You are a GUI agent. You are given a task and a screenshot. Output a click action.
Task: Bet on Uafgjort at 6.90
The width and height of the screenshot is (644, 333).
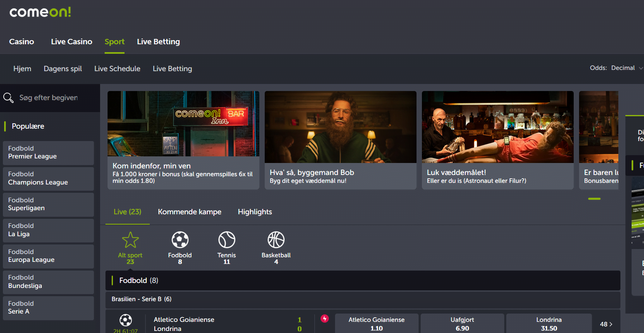pyautogui.click(x=462, y=323)
